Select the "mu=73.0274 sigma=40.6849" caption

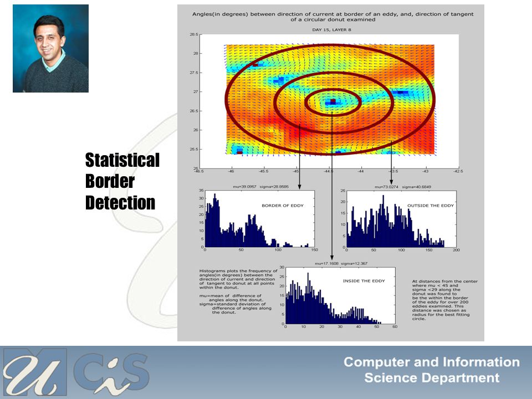(403, 187)
